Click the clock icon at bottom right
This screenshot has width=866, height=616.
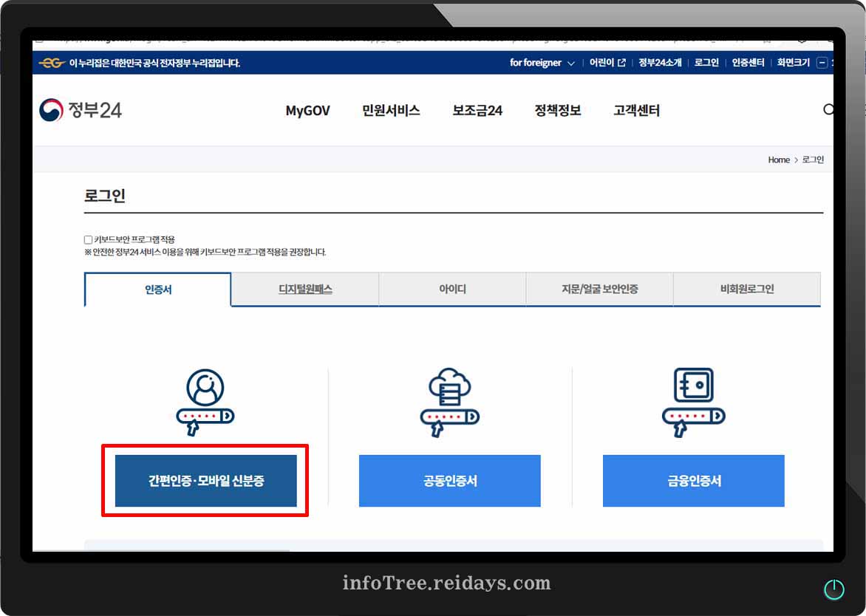(834, 589)
